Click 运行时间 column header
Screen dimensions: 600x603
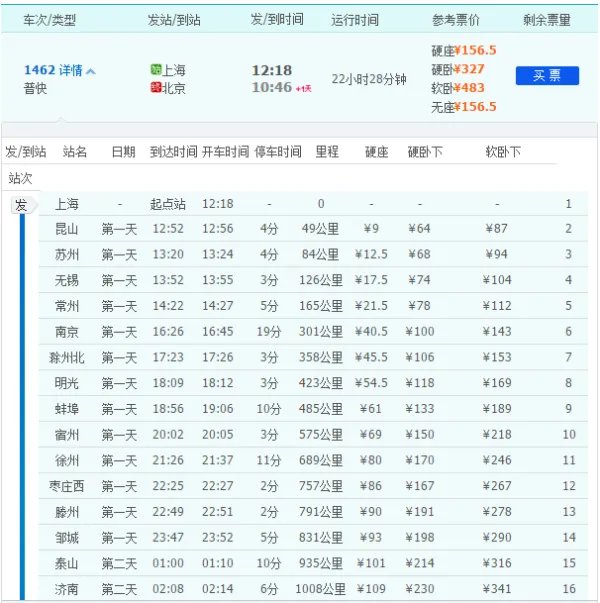(355, 20)
